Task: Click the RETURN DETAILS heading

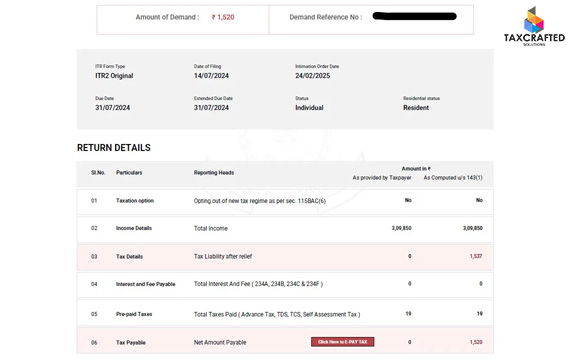Action: pos(114,148)
